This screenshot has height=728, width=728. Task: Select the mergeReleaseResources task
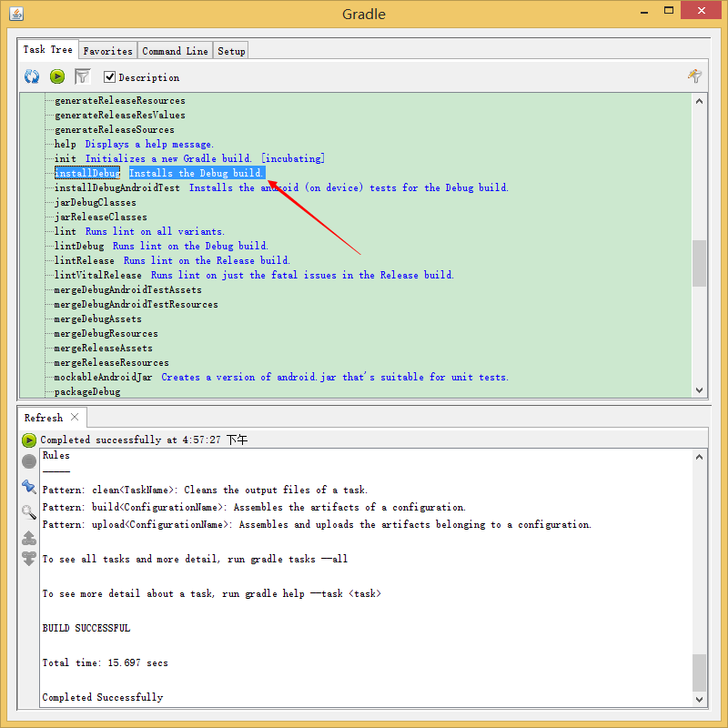point(111,362)
